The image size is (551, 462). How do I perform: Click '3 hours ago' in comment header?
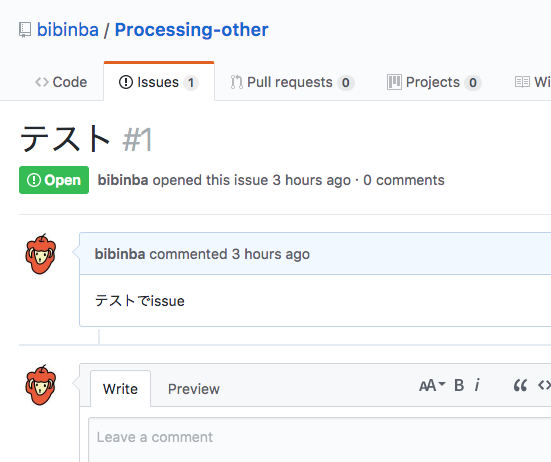(x=271, y=254)
